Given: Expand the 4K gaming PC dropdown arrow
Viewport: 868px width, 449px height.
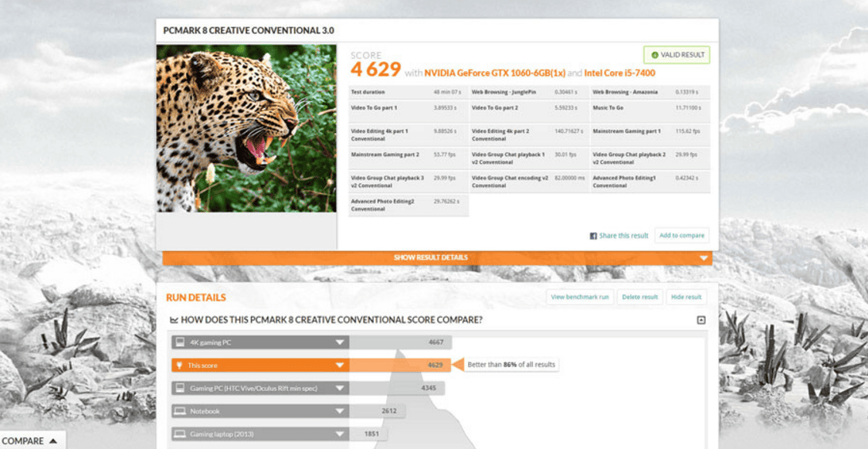Looking at the screenshot, I should click(339, 342).
